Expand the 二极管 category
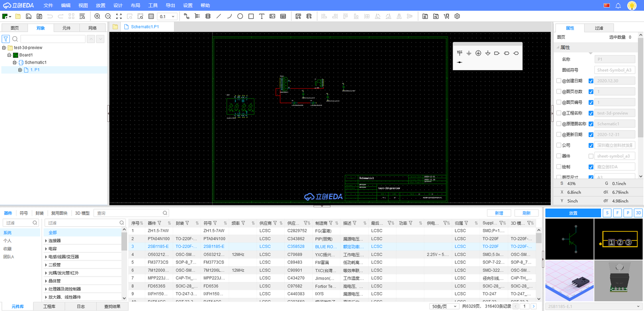The image size is (644, 311). [46, 265]
